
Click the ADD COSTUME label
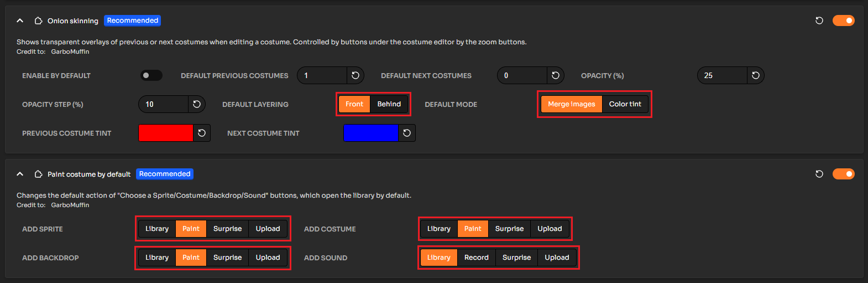tap(330, 229)
